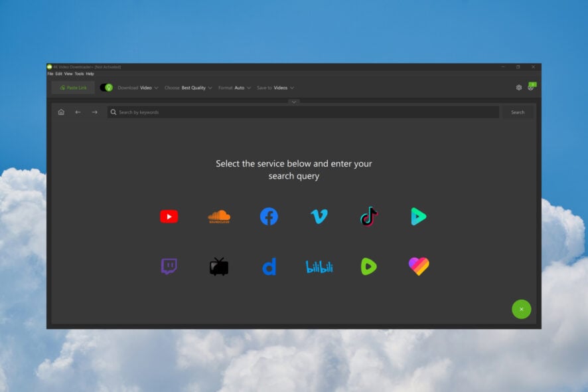Open the Help menu
588x392 pixels.
pyautogui.click(x=90, y=74)
